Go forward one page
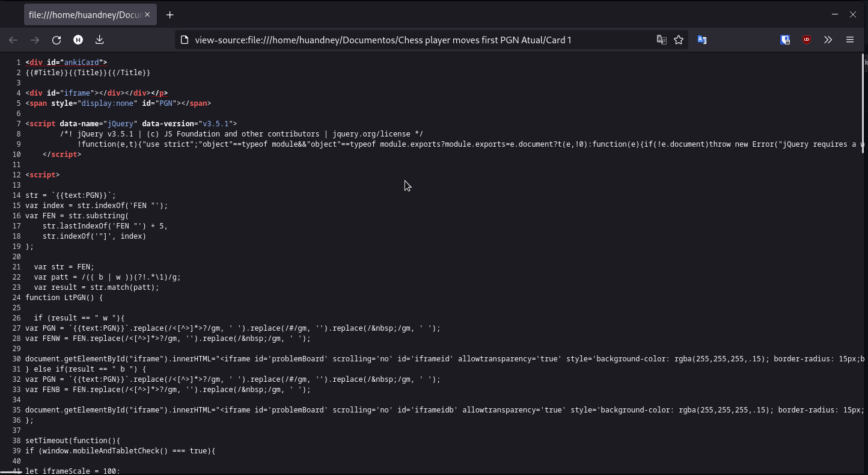This screenshot has width=868, height=475. click(x=35, y=40)
